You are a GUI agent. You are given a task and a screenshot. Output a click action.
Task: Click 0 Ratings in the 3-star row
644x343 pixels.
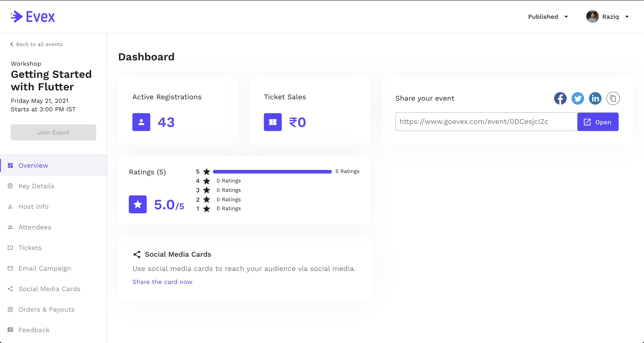[x=229, y=190]
